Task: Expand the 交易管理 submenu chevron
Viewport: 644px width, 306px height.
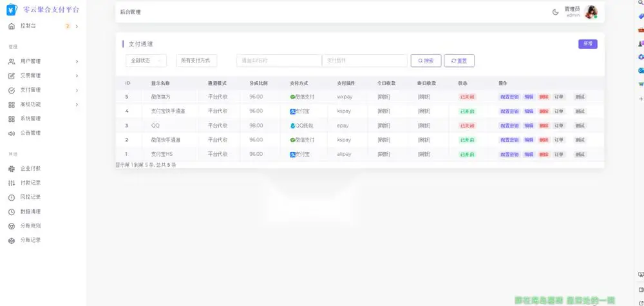Action: coord(77,76)
